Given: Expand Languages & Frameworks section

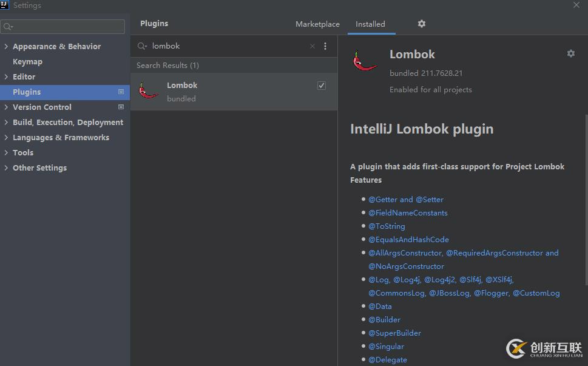Looking at the screenshot, I should pos(6,137).
